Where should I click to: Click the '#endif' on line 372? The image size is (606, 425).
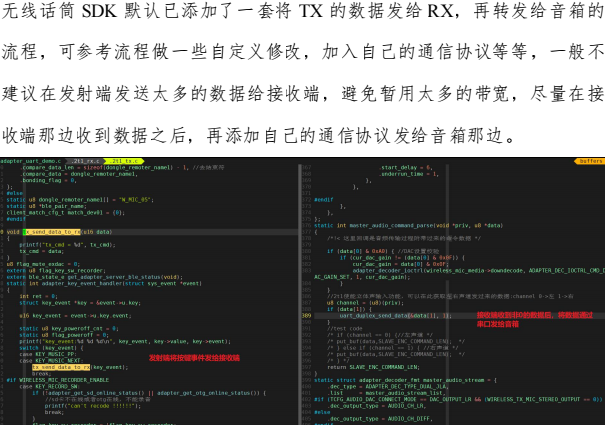pos(324,200)
